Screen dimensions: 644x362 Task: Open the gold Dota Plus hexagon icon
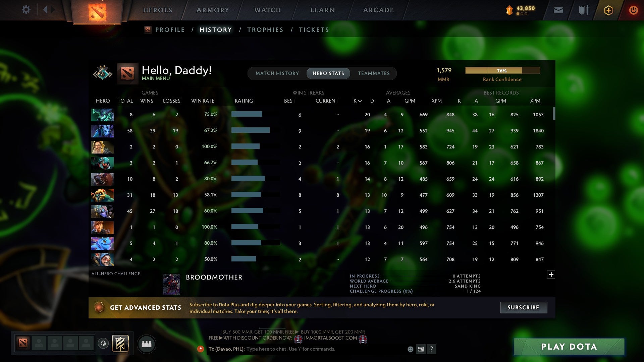point(609,10)
